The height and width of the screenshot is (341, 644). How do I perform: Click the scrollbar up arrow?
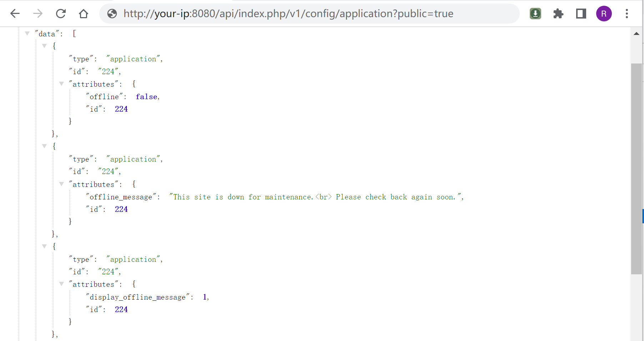[636, 34]
